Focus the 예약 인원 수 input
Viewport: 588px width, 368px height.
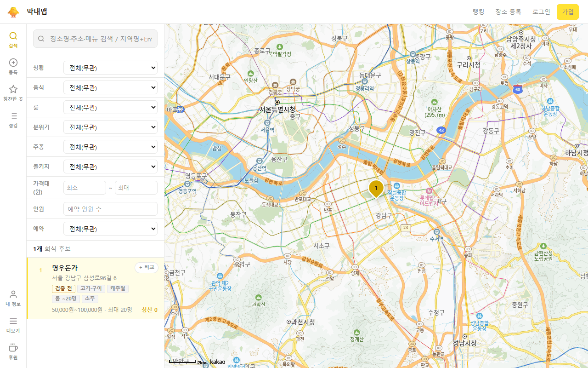pyautogui.click(x=110, y=209)
